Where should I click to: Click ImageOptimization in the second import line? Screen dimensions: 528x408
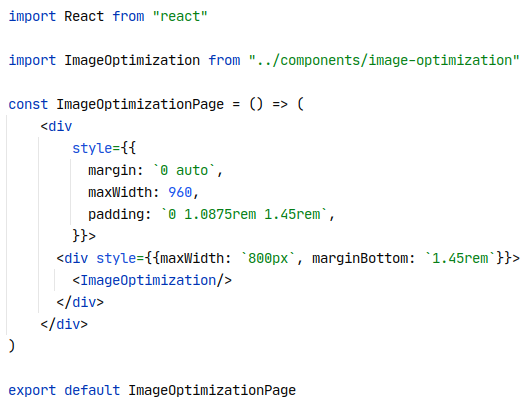click(x=132, y=61)
